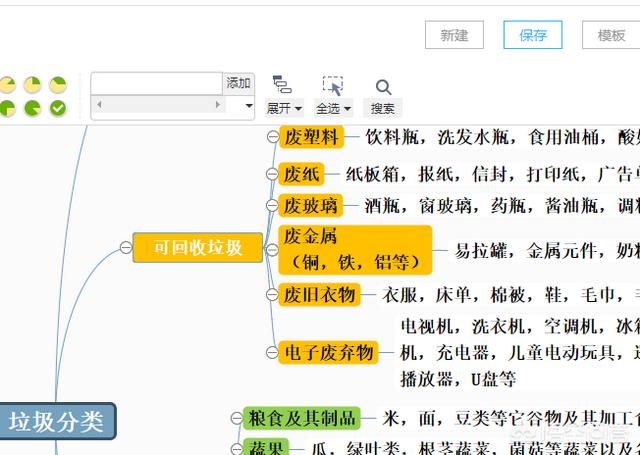640x455 pixels.
Task: Open the 展开 dropdown arrow
Action: click(298, 109)
